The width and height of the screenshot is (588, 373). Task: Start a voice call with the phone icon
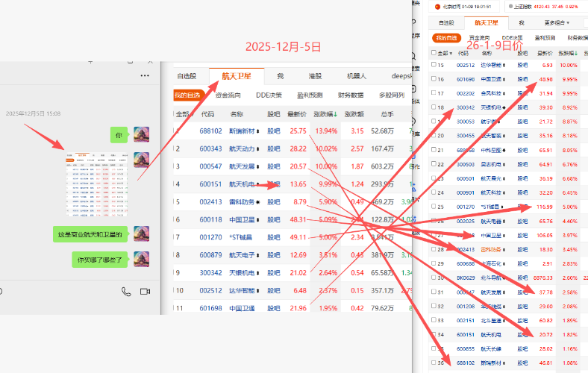126,292
